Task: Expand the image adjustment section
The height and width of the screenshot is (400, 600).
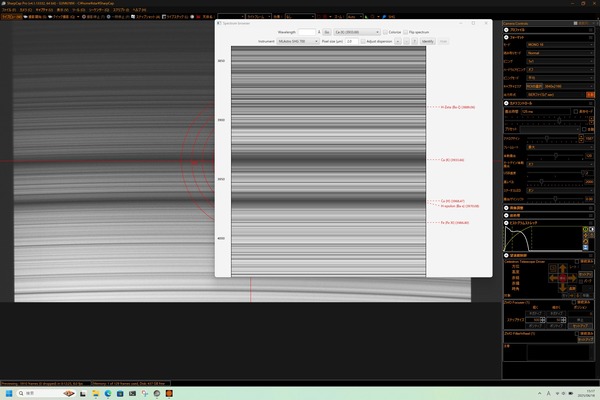Action: coord(506,208)
